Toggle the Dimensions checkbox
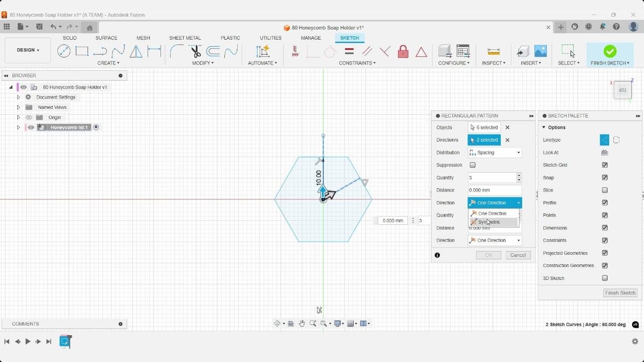The width and height of the screenshot is (644, 362). click(x=605, y=228)
